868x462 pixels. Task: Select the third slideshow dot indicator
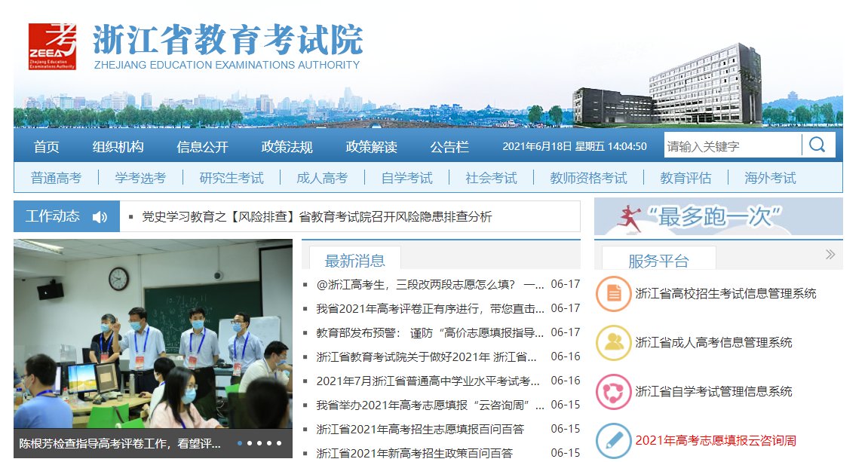click(259, 443)
